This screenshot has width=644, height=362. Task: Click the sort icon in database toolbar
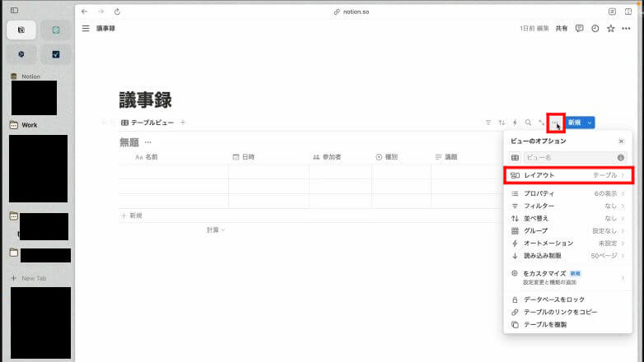click(502, 123)
